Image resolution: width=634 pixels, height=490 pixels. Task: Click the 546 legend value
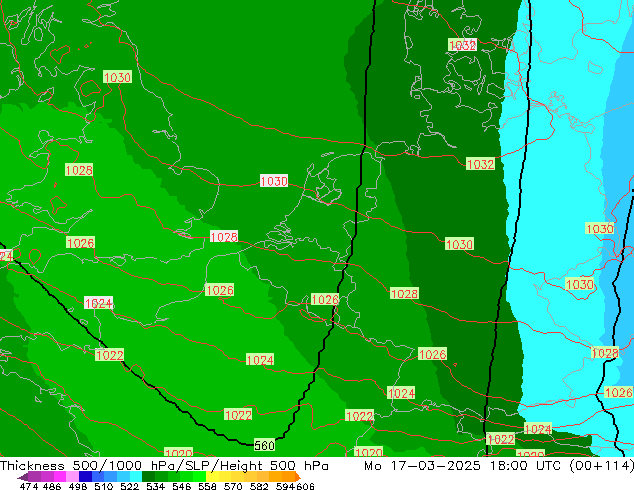tap(181, 486)
